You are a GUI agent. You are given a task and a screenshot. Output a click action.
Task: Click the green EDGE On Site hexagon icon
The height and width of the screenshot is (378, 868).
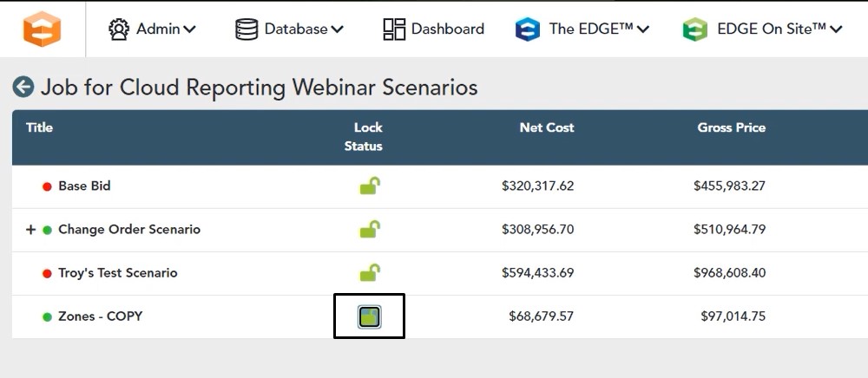[x=694, y=29]
